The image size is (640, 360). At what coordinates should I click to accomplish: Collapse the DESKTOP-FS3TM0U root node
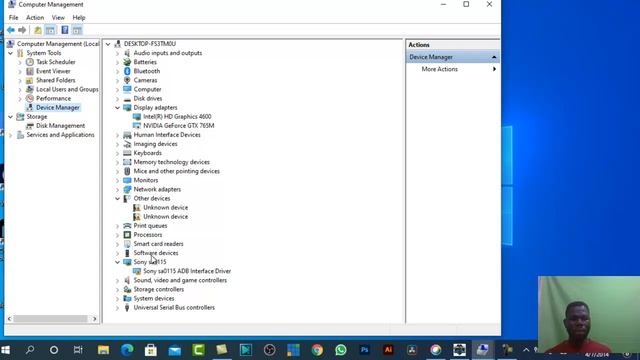[x=108, y=44]
